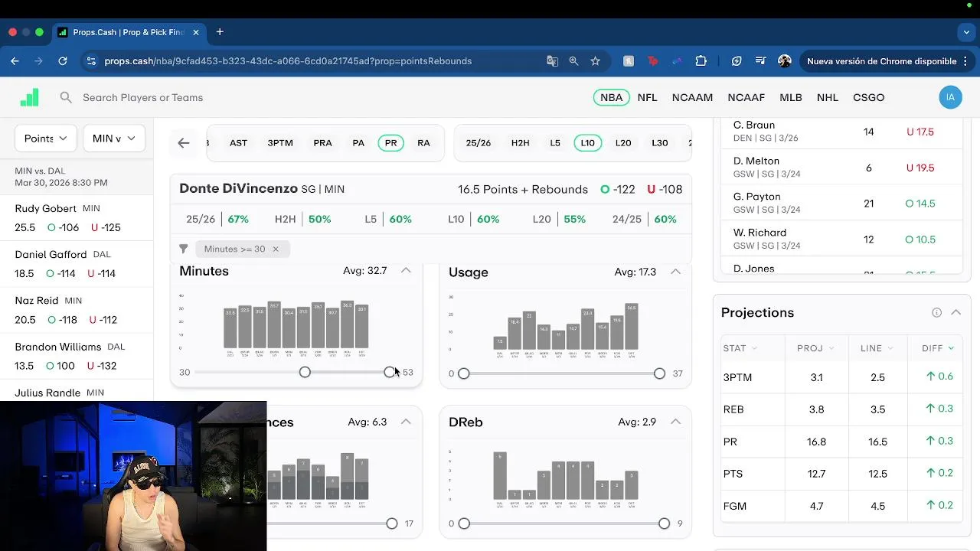The image size is (980, 551).
Task: Click the Props.Cash green bar logo
Action: tap(29, 97)
